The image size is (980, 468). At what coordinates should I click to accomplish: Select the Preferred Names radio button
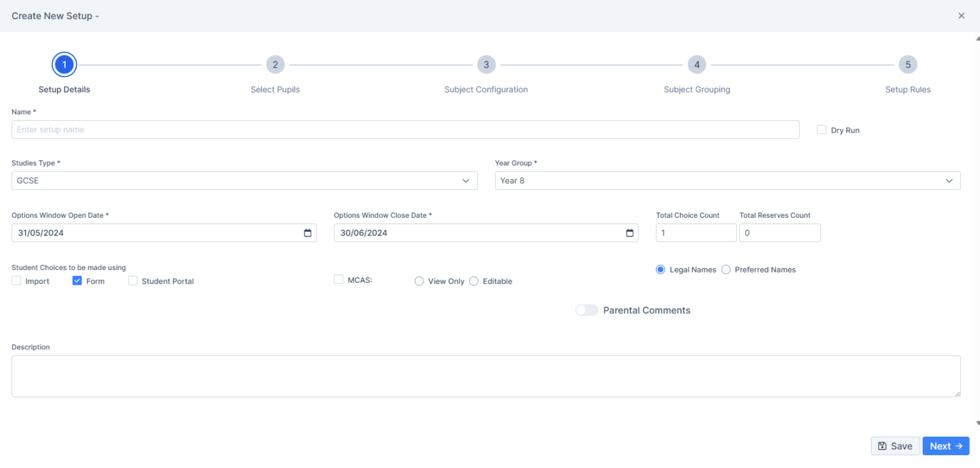point(725,269)
